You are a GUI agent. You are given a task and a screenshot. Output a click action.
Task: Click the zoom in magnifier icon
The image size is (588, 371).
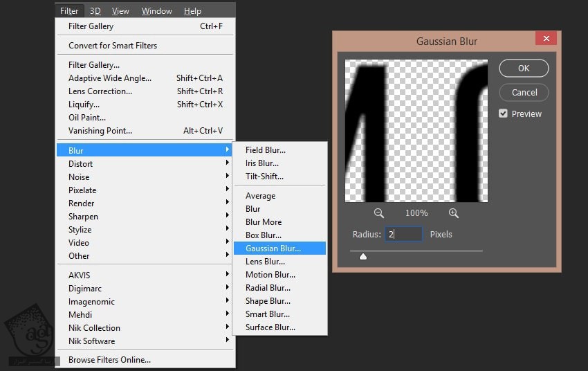tap(453, 213)
